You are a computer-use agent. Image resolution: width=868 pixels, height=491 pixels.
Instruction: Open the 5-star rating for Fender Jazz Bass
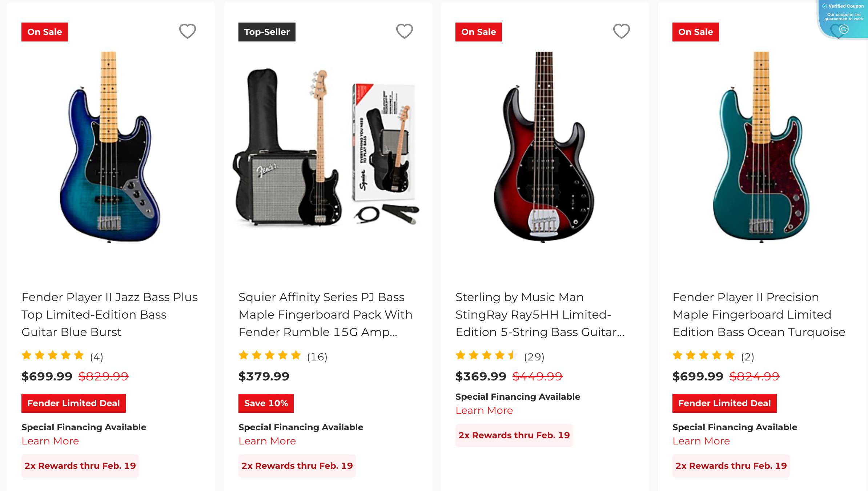tap(53, 355)
